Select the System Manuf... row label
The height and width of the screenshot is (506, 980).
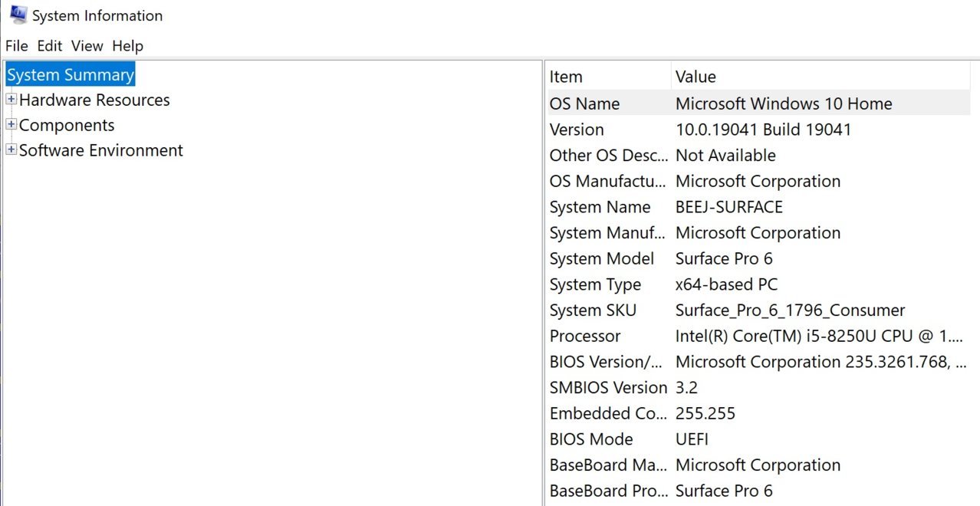[x=608, y=233]
